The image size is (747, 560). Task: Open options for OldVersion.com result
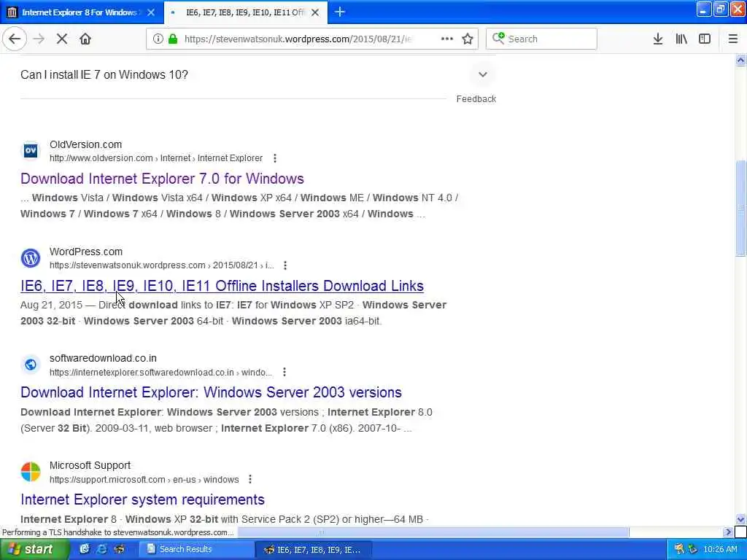point(275,158)
